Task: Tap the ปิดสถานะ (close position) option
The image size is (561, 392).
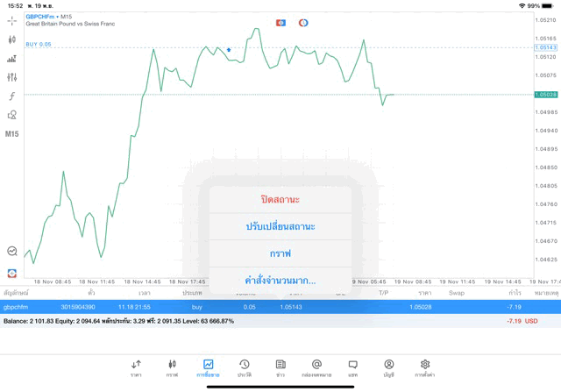Action: coord(280,200)
